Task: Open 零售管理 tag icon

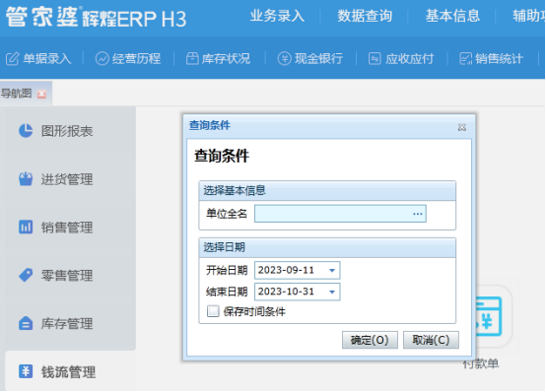Action: tap(26, 275)
